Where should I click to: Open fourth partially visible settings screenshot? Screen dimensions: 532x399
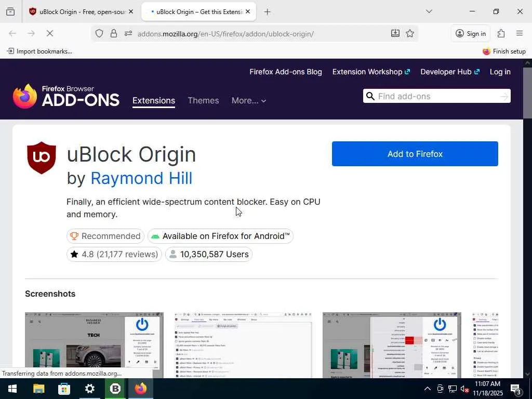pos(485,345)
